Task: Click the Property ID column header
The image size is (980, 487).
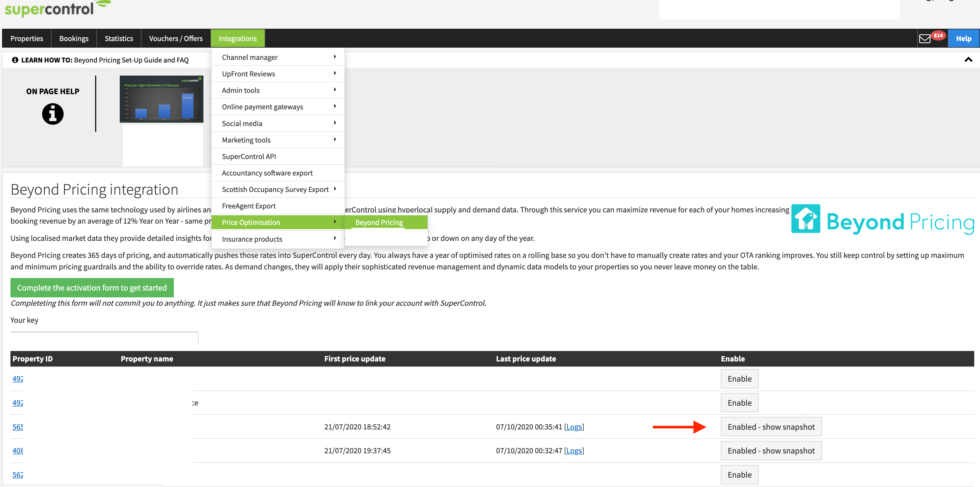Action: [x=32, y=358]
